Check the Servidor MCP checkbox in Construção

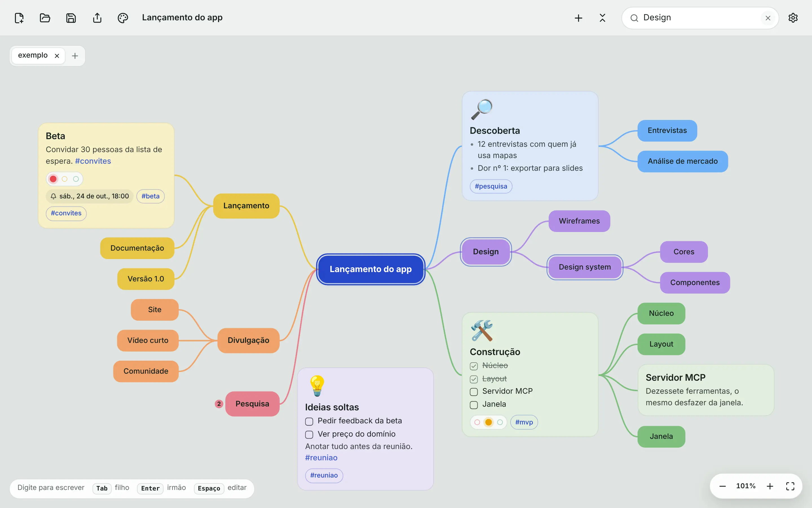474,392
